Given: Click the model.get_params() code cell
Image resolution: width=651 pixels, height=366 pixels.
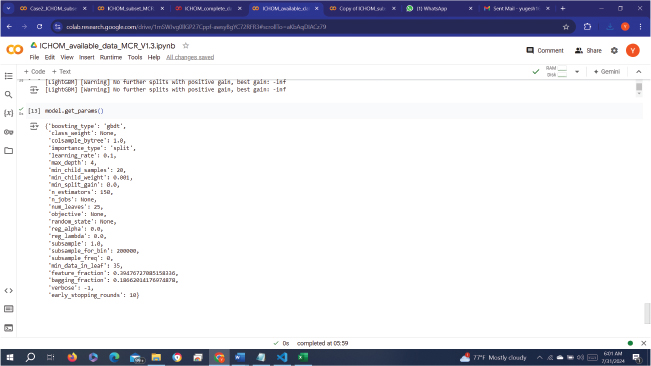Looking at the screenshot, I should tap(334, 111).
